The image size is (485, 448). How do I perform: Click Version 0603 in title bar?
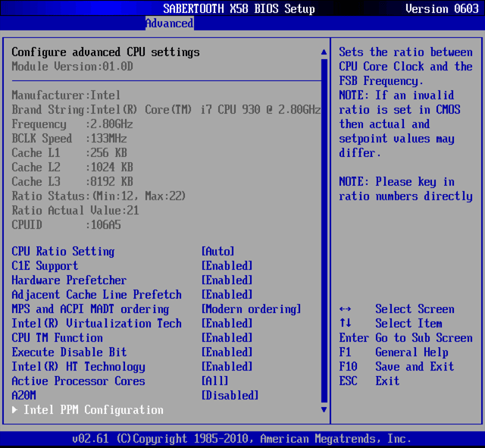click(x=442, y=8)
